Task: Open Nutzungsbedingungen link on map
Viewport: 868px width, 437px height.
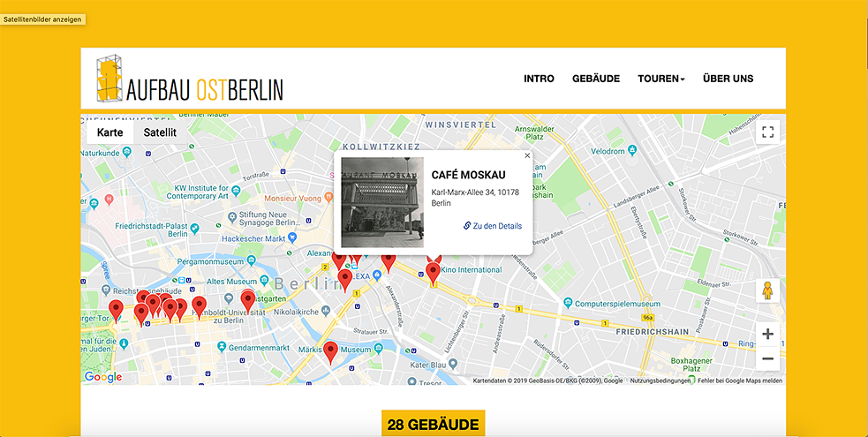Action: [x=660, y=380]
